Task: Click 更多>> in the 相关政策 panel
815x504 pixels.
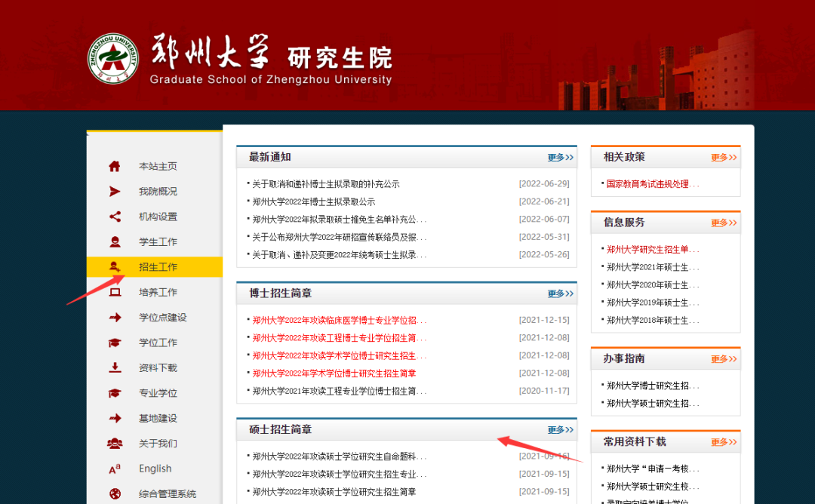Action: click(x=724, y=158)
